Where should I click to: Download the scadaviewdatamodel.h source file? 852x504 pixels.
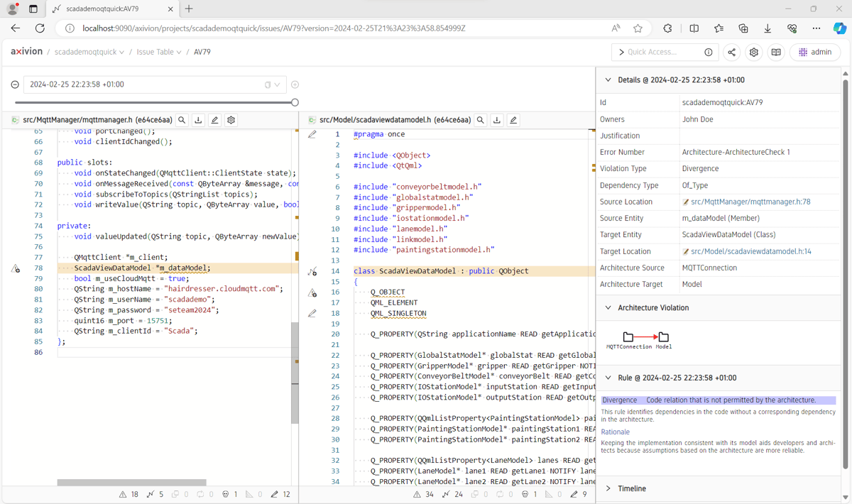coord(497,121)
